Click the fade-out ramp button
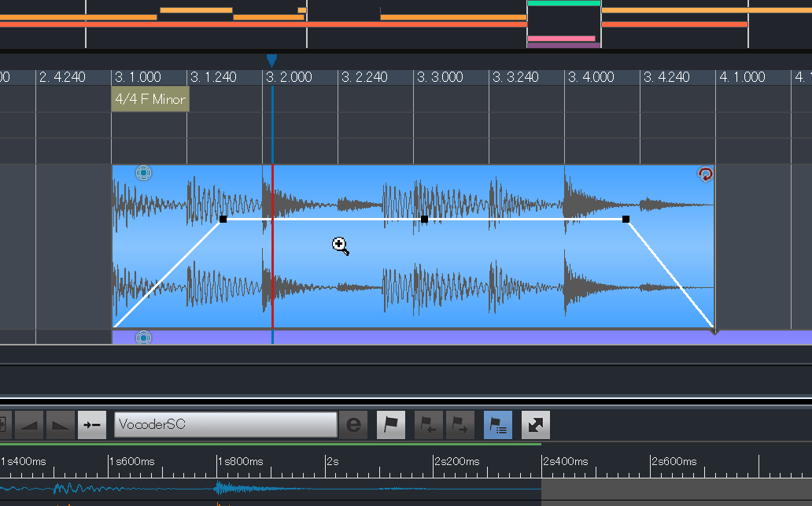 pyautogui.click(x=61, y=425)
